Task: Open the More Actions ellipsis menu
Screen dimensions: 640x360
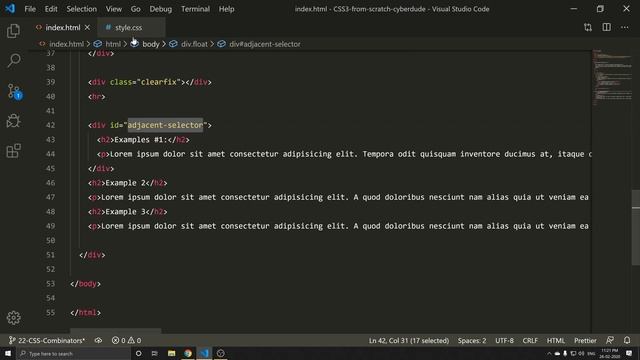Action: 624,27
